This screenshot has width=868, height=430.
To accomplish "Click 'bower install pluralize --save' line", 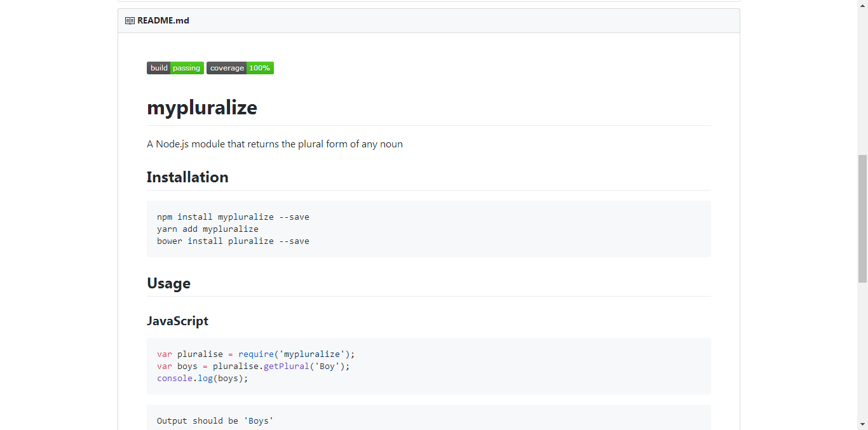I will click(x=233, y=241).
